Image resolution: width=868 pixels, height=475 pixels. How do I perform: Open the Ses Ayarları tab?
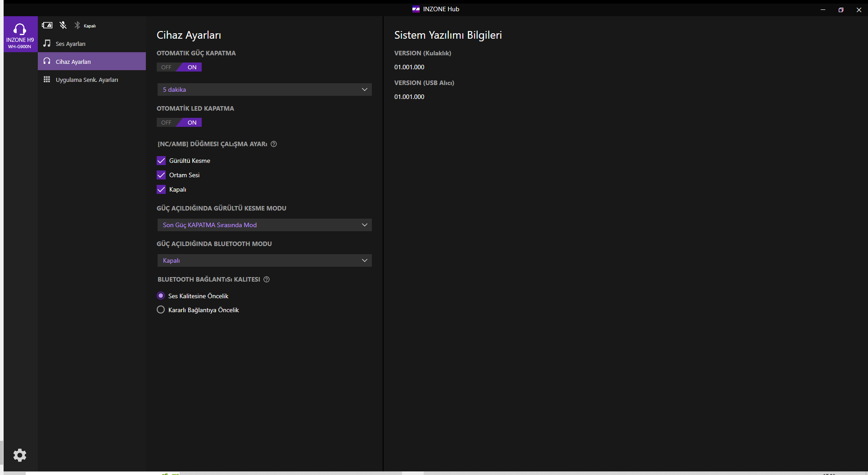[92, 44]
